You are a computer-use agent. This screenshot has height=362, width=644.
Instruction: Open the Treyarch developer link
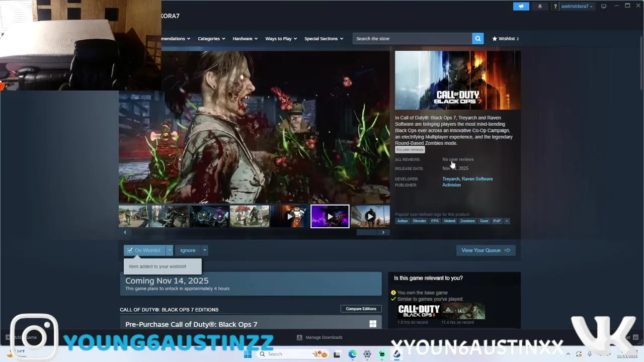pos(451,179)
